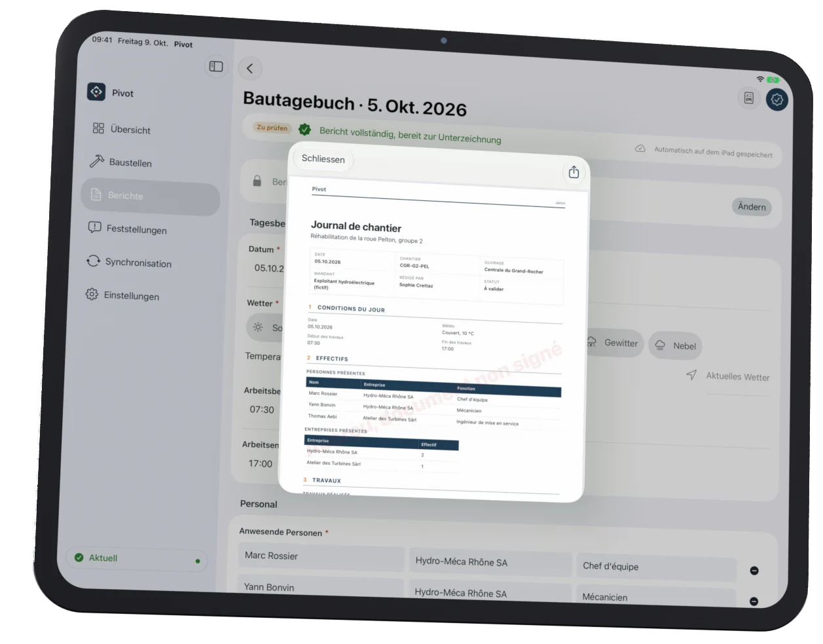823x644 pixels.
Task: Go back with the chevron button
Action: pos(250,68)
